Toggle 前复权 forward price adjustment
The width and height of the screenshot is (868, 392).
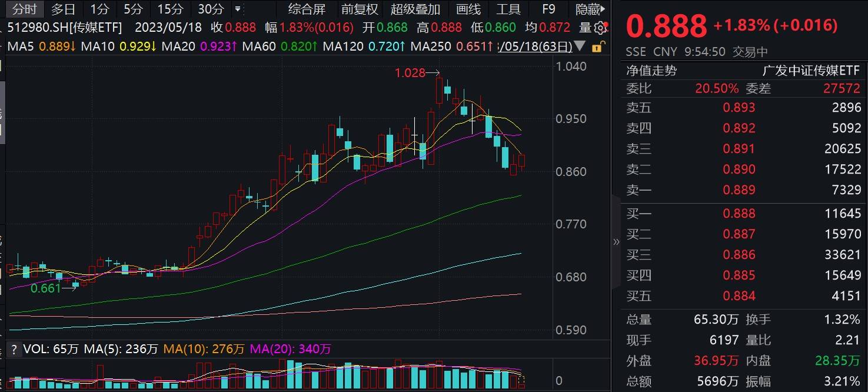(360, 9)
